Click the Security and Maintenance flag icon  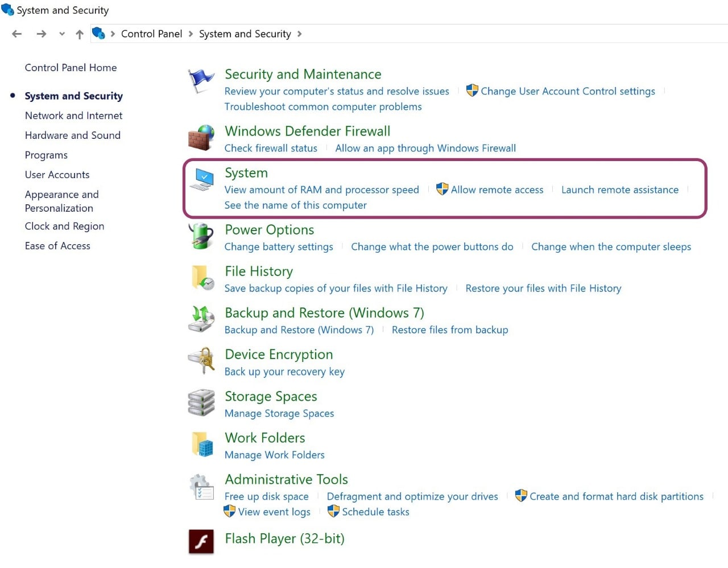[x=201, y=81]
